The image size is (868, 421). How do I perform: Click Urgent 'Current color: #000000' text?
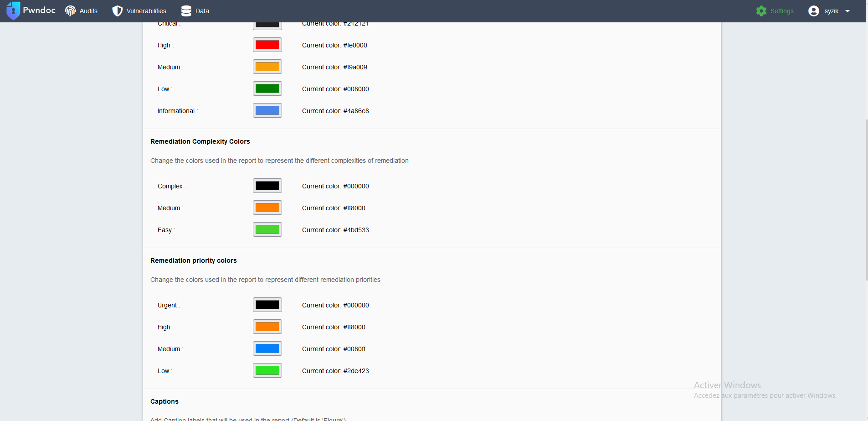pos(335,305)
